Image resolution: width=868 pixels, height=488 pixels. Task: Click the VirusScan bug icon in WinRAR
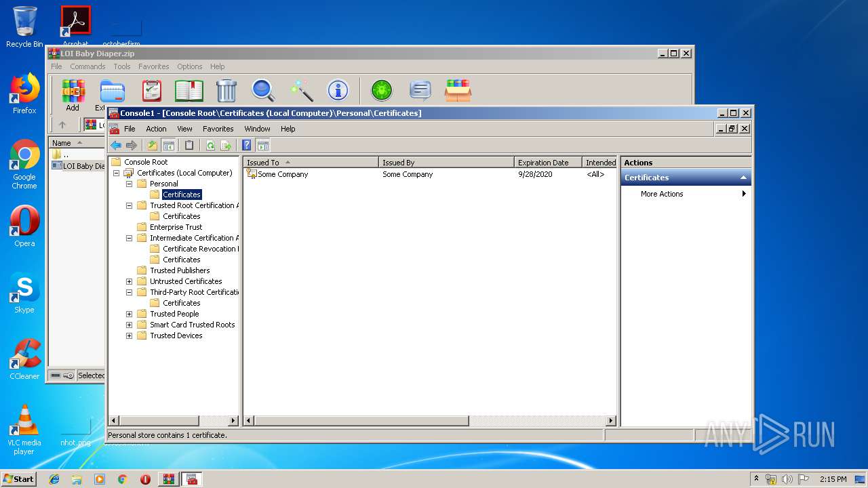382,90
